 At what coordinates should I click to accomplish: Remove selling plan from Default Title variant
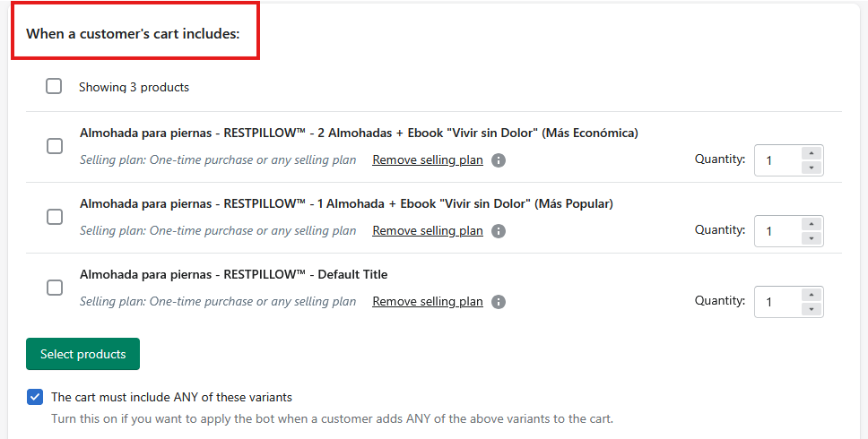click(428, 302)
